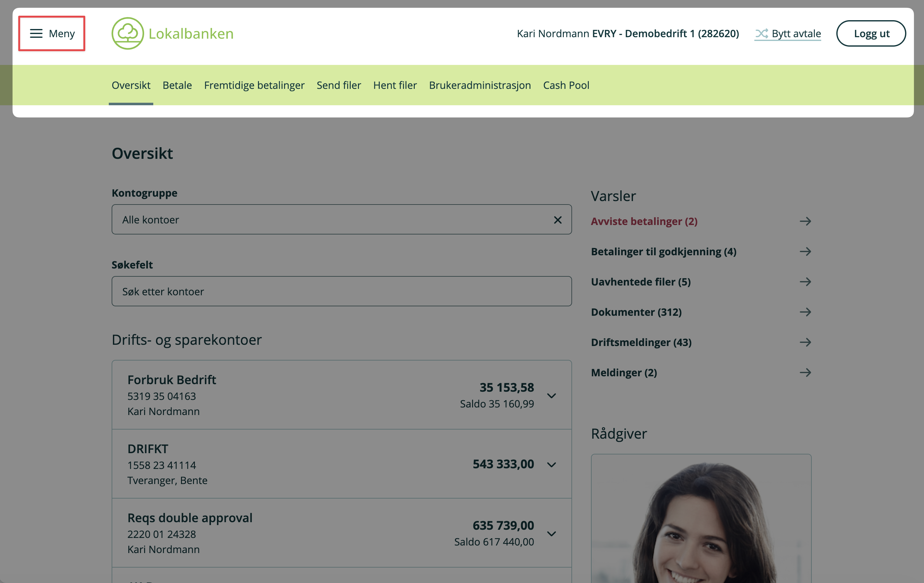Open the Meny hamburger menu
This screenshot has height=583, width=924.
(52, 33)
